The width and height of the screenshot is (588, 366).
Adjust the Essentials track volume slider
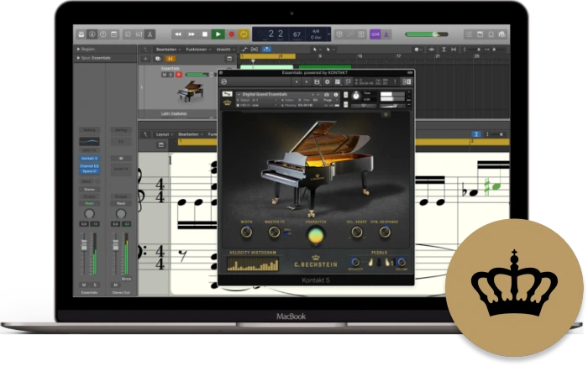coord(200,75)
